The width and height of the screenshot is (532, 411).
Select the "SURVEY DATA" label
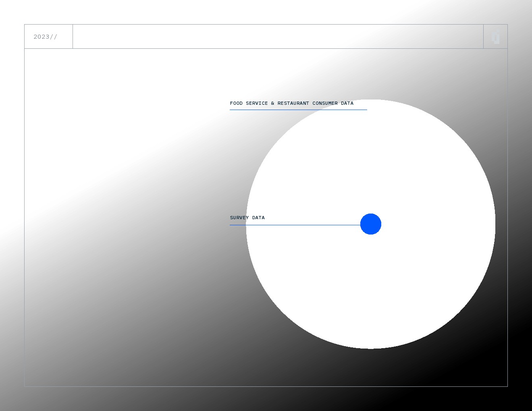(247, 218)
